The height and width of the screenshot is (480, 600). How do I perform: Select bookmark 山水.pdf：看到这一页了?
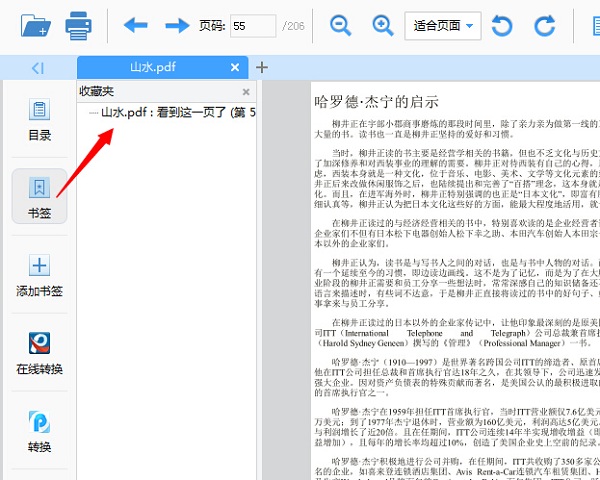[178, 113]
